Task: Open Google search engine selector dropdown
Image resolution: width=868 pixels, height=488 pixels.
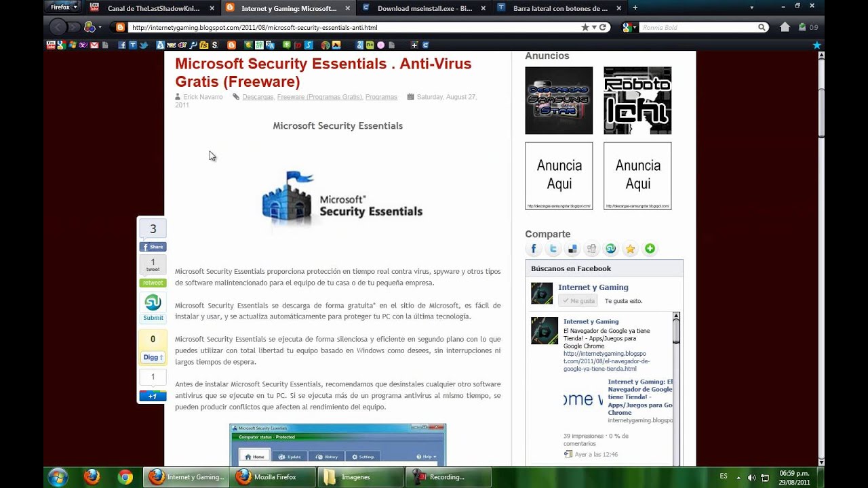Action: click(x=629, y=28)
